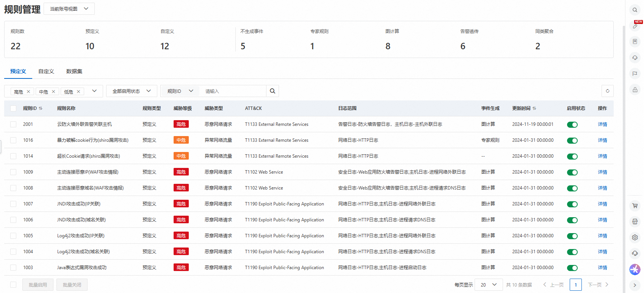644x293 pixels.
Task: Disable rule 2001 with its status switch
Action: [572, 125]
